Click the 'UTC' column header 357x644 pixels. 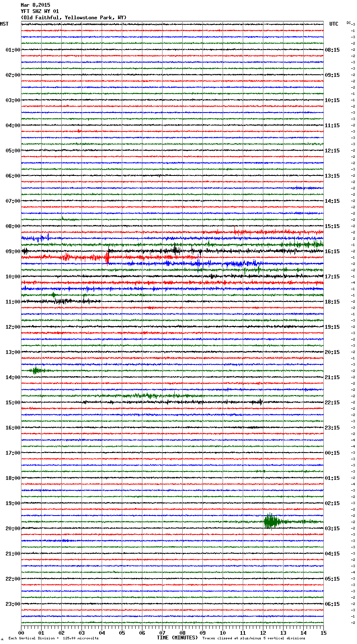pyautogui.click(x=333, y=24)
